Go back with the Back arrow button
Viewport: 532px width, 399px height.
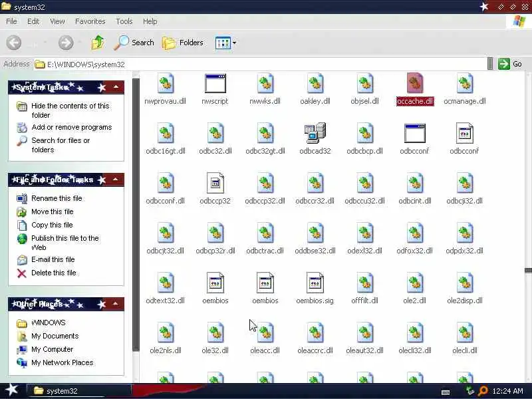click(14, 43)
